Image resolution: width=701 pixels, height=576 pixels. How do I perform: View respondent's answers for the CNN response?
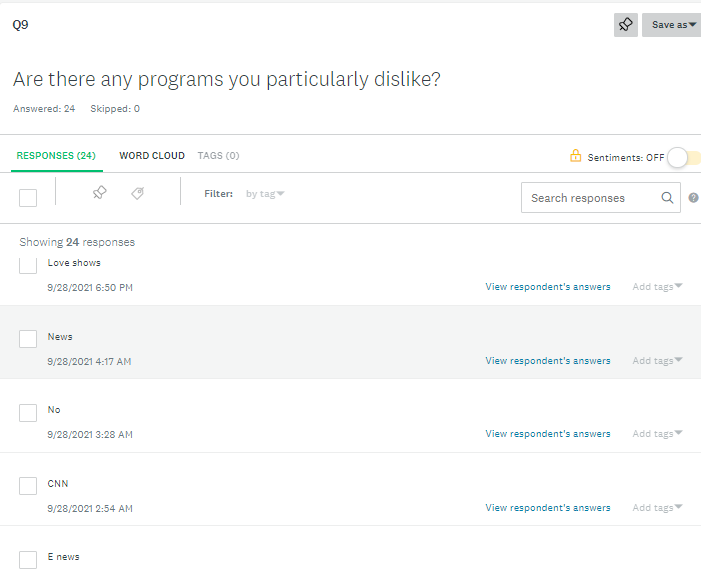[x=547, y=508]
